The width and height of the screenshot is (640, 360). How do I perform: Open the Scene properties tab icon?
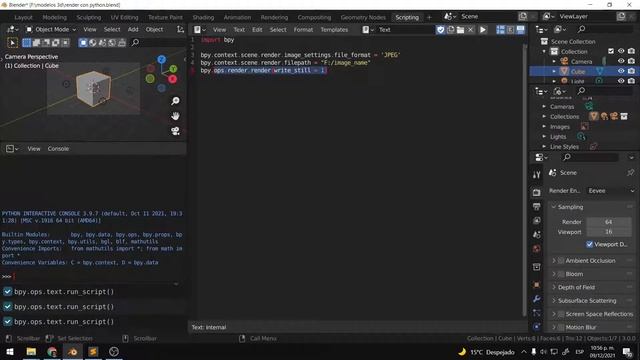coord(537,235)
